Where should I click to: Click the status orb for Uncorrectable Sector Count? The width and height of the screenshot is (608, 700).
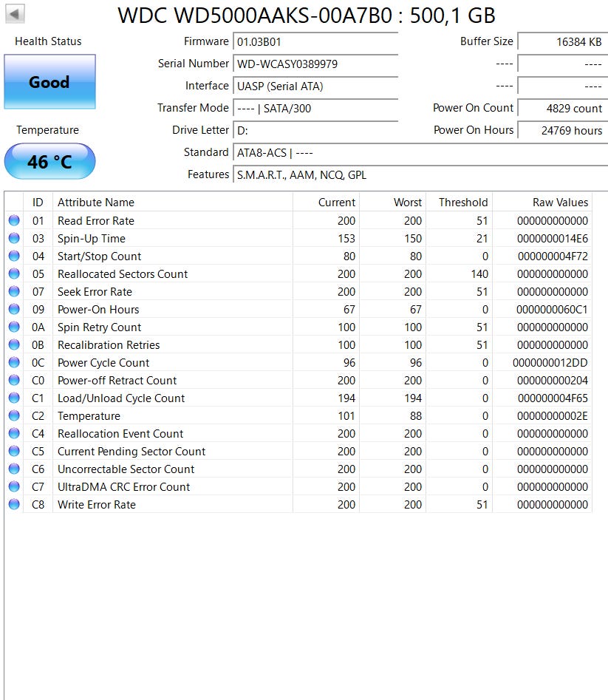[14, 469]
